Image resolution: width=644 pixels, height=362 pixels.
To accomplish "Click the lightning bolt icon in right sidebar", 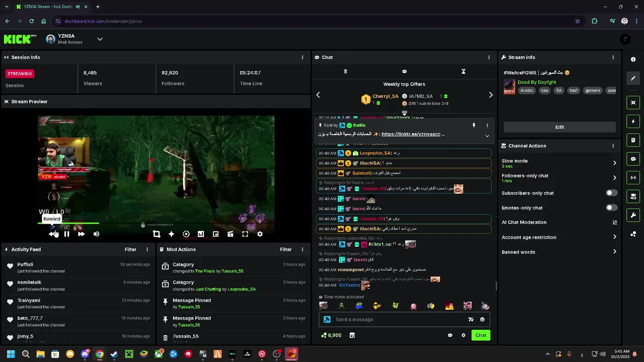I will point(633,121).
